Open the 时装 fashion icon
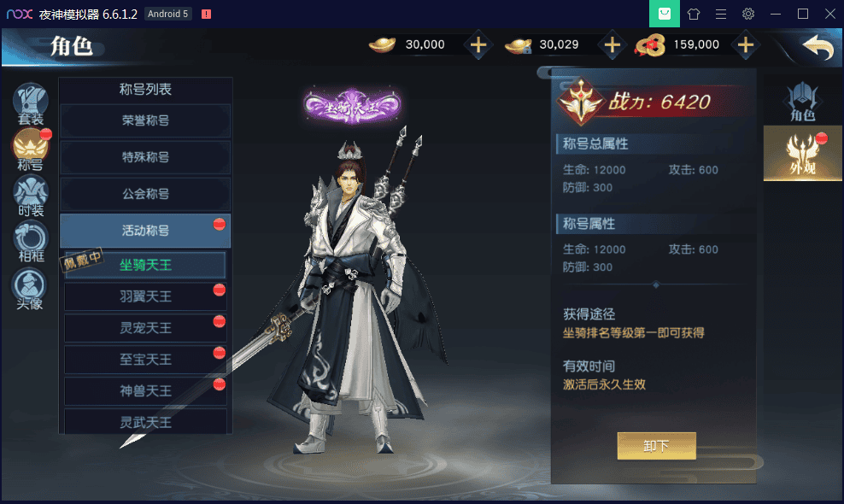Image resolution: width=844 pixels, height=504 pixels. coord(31,195)
